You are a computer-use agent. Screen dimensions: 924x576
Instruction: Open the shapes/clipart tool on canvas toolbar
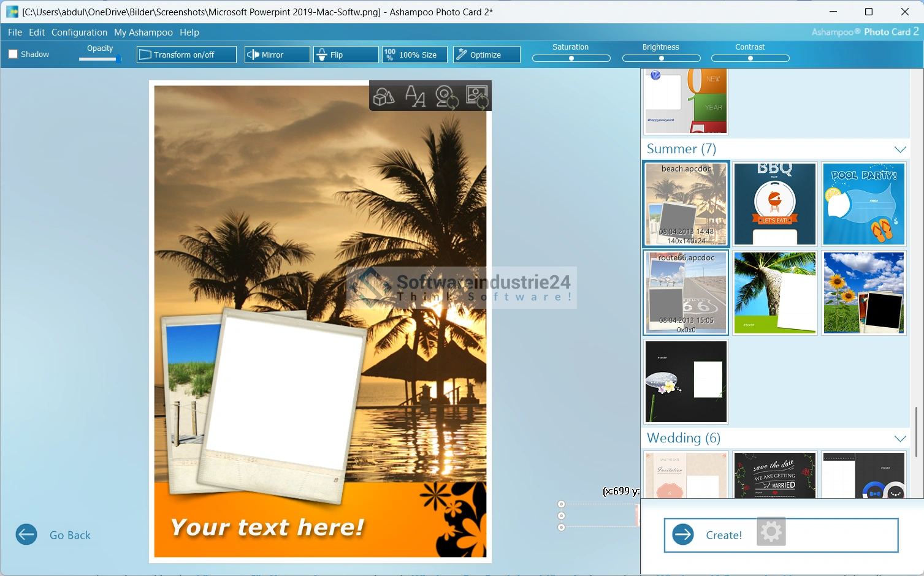[x=384, y=97]
